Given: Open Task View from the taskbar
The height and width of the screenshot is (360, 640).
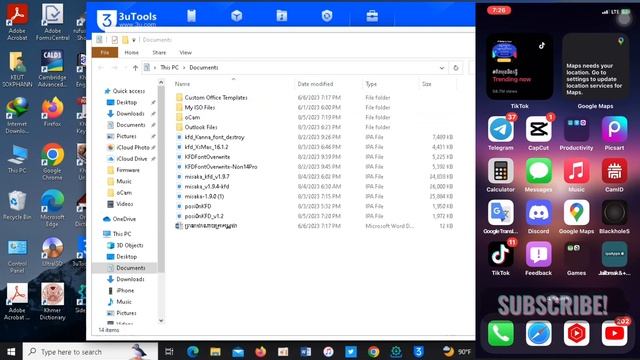Looking at the screenshot, I should click(169, 351).
